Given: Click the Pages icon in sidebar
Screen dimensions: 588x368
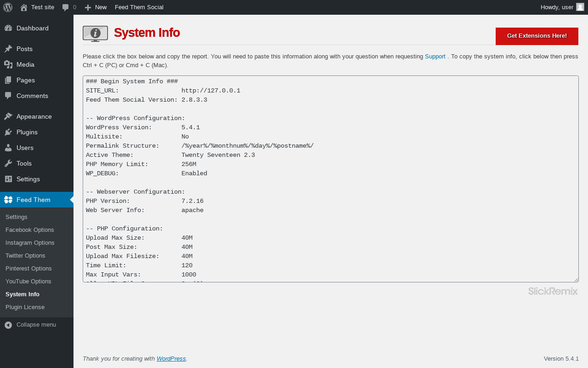Looking at the screenshot, I should 8,80.
